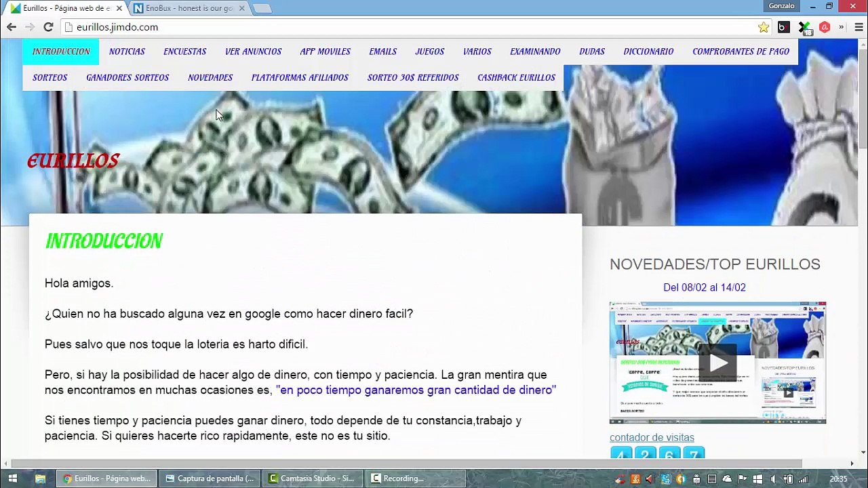Open the extension with the 18 badge
Viewport: 868px width, 488px height.
point(804,27)
